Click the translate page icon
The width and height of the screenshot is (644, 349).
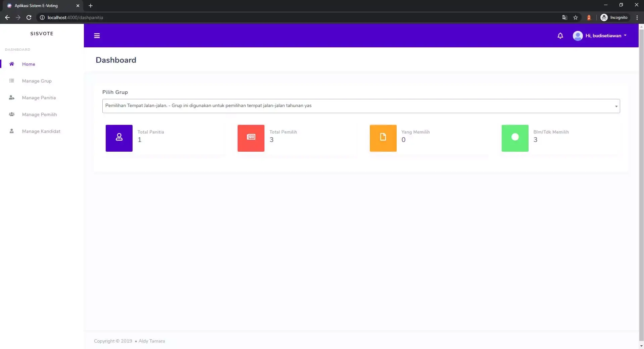(565, 17)
